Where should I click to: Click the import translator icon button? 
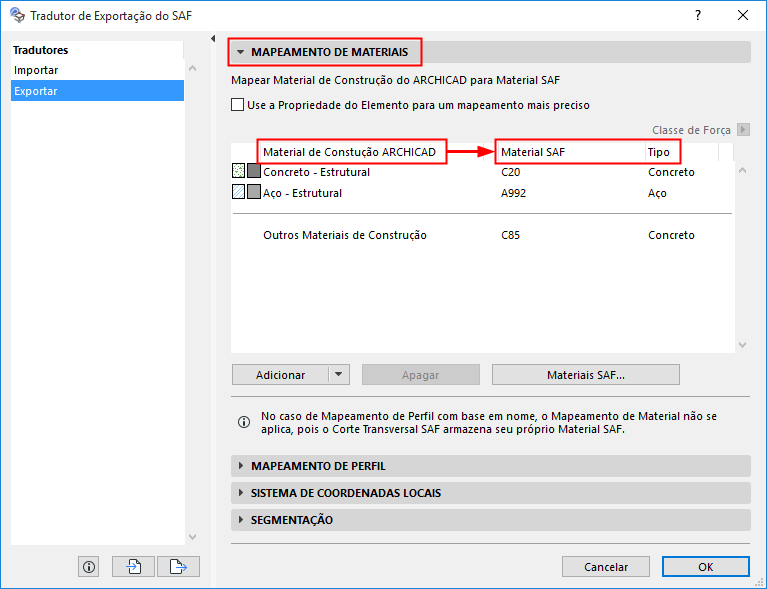(134, 566)
